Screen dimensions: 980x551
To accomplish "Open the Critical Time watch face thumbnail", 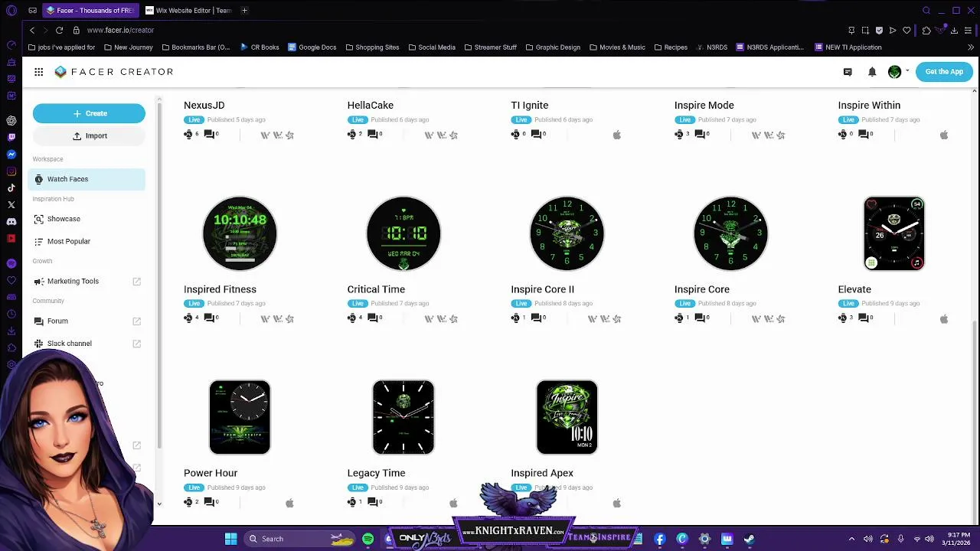I will 403,233.
